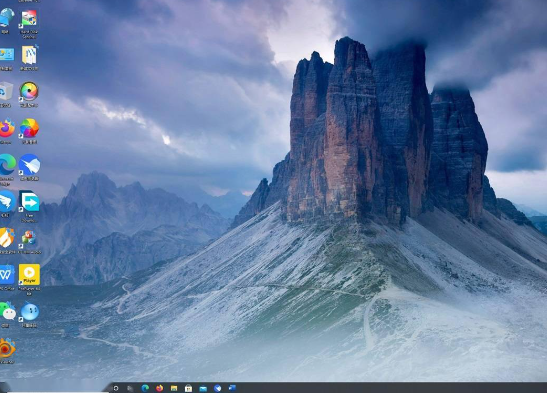The width and height of the screenshot is (547, 393).
Task: Open File Explorer from the taskbar
Action: (174, 388)
